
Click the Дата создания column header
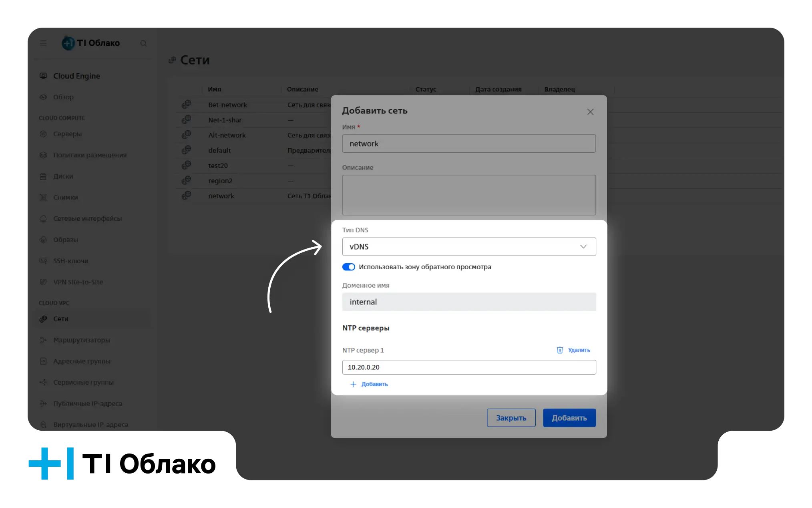coord(498,89)
